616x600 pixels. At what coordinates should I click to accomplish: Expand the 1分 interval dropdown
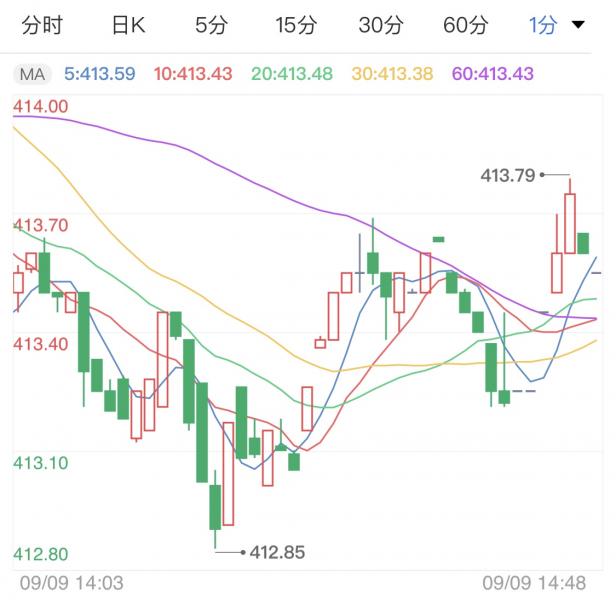click(557, 26)
